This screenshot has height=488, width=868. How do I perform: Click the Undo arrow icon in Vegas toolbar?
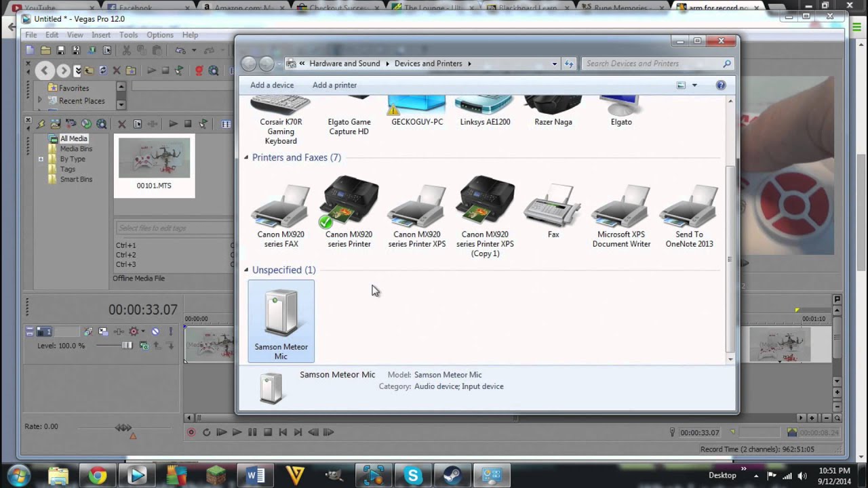179,51
